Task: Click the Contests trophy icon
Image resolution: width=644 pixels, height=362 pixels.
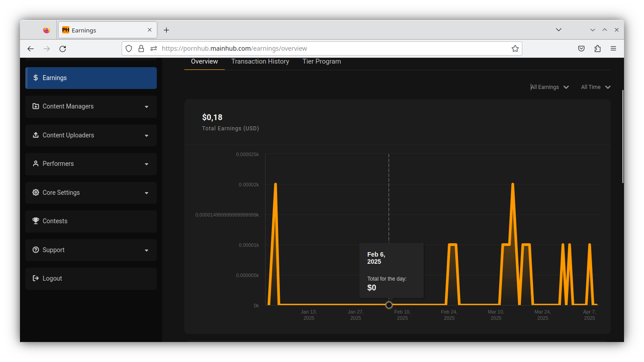Action: pos(36,221)
